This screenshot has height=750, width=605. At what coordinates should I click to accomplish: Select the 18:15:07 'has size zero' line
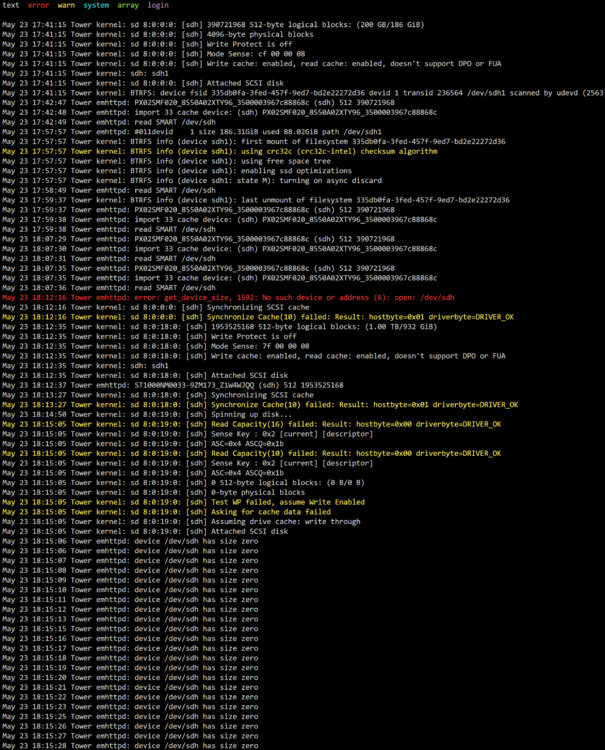(x=130, y=561)
